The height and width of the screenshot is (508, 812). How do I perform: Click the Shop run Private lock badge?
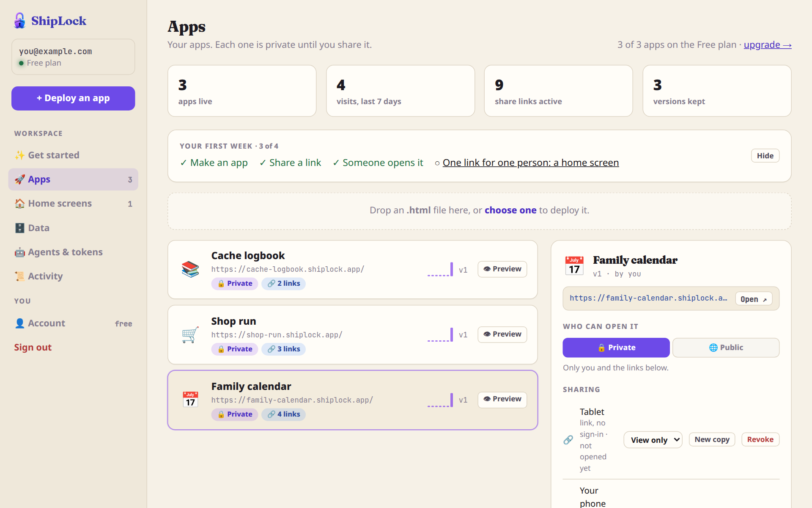[235, 349]
